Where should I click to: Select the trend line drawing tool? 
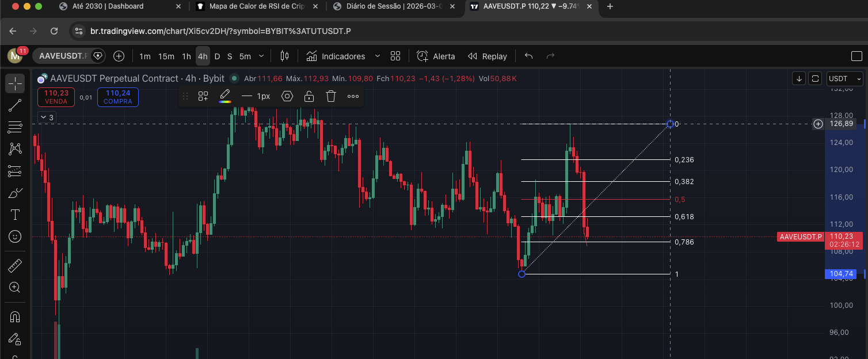(x=15, y=105)
